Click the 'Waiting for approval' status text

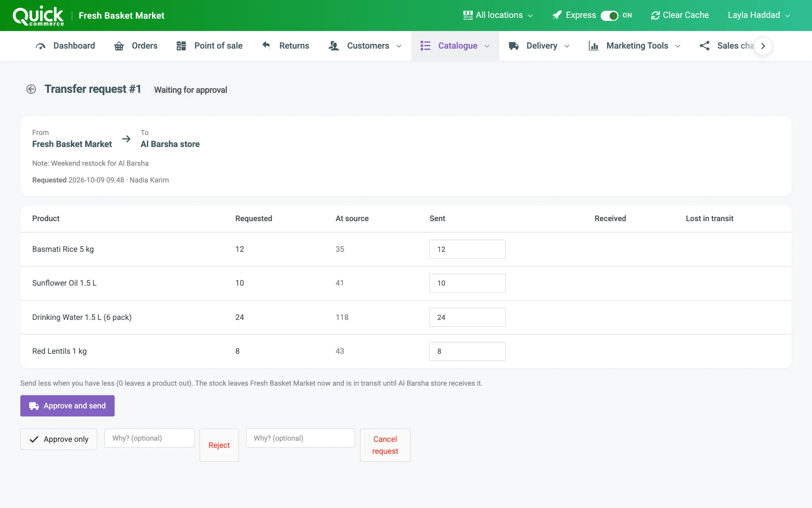(191, 90)
